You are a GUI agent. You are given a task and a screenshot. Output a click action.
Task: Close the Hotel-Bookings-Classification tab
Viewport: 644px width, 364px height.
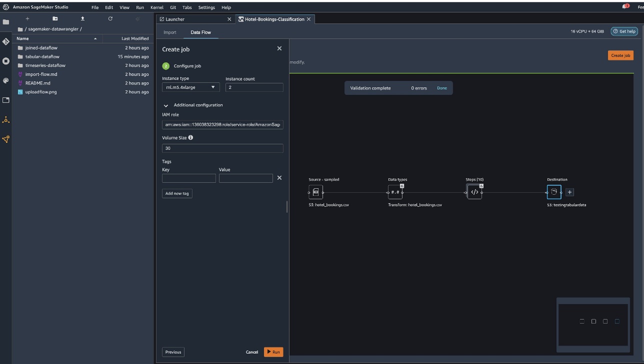308,19
